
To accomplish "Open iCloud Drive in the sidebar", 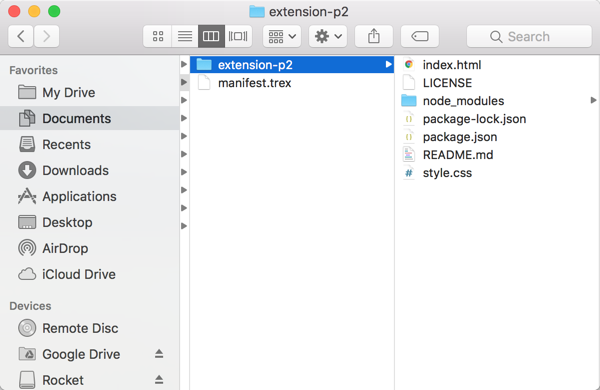I will [90, 274].
